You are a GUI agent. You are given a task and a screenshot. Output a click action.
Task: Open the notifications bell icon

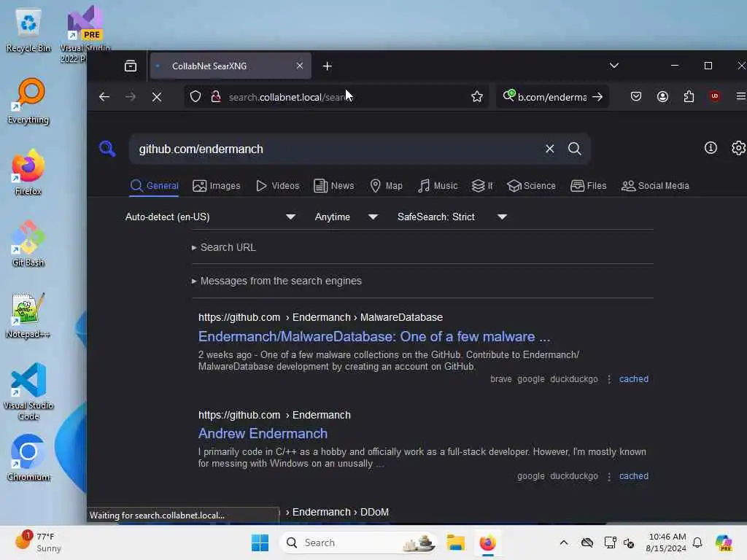(x=697, y=542)
